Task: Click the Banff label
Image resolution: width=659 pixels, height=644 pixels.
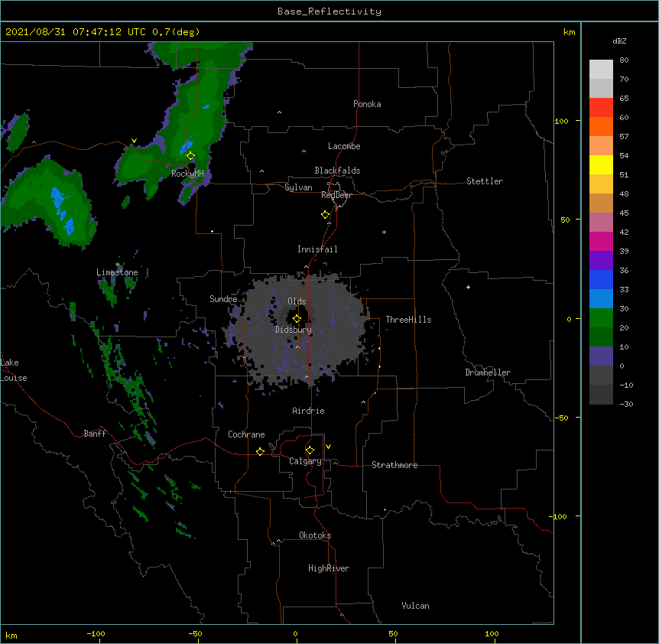Action: 95,434
